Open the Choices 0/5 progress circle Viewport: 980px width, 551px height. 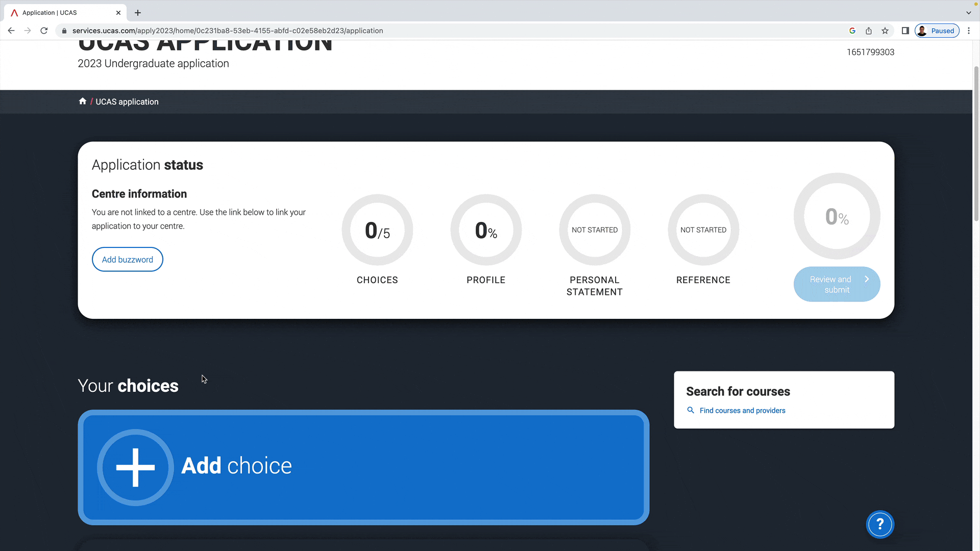(x=377, y=230)
